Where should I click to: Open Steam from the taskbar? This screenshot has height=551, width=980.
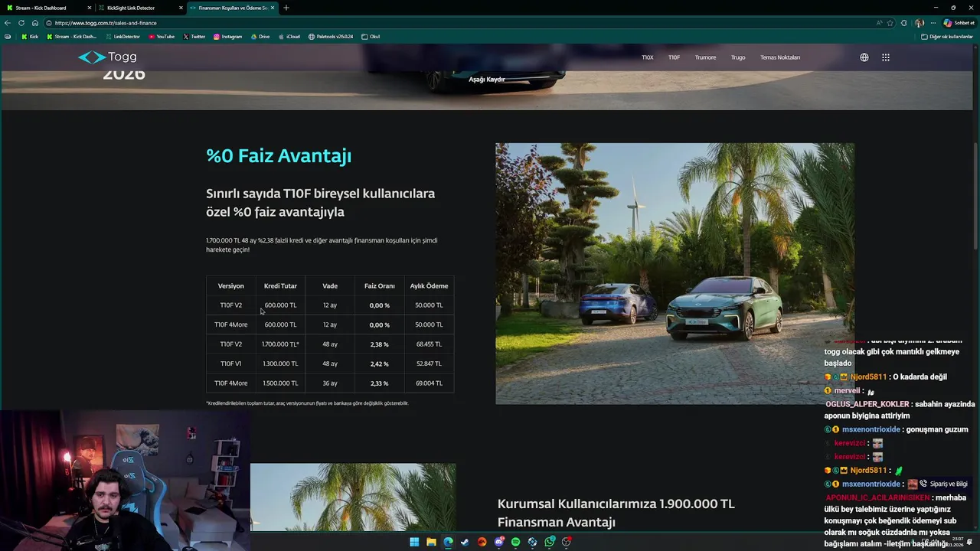pyautogui.click(x=465, y=542)
